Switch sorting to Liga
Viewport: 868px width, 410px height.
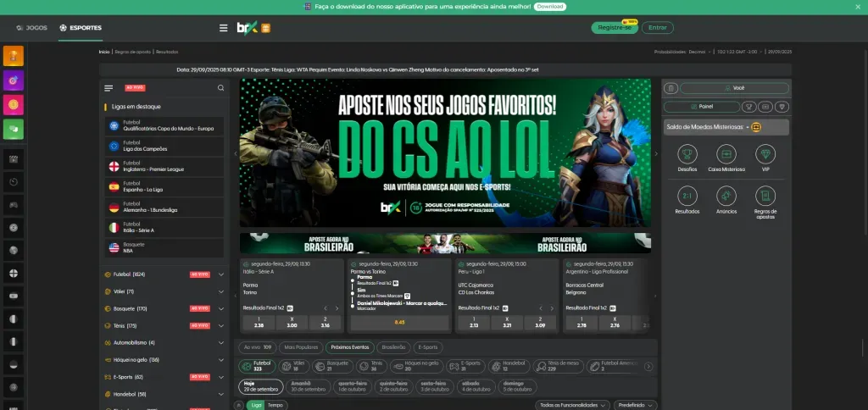click(256, 405)
